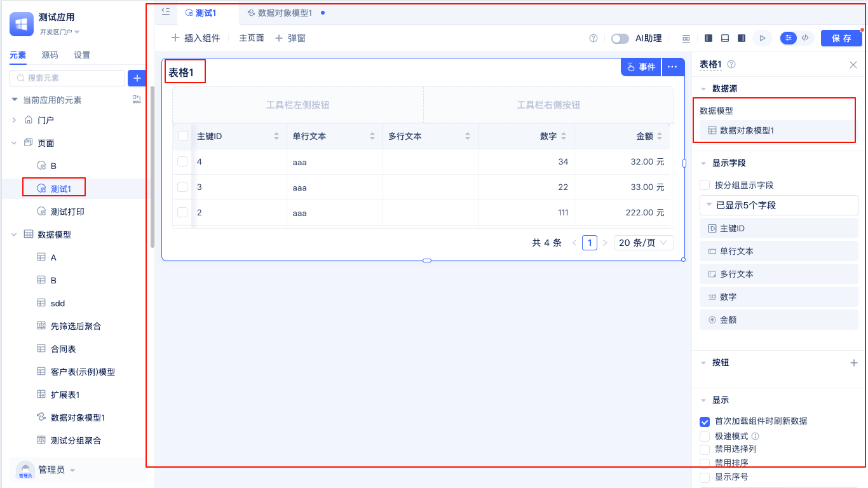
Task: Click the 工具栏左侧按钮 placeholder area
Action: point(297,105)
